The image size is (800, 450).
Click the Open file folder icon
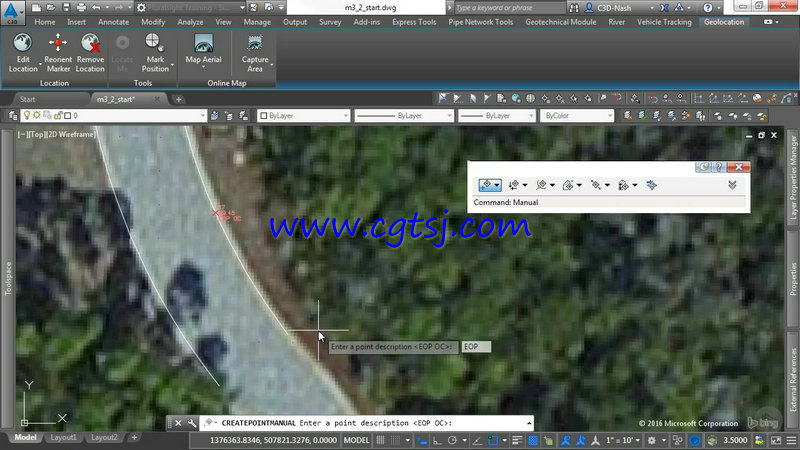pyautogui.click(x=51, y=8)
